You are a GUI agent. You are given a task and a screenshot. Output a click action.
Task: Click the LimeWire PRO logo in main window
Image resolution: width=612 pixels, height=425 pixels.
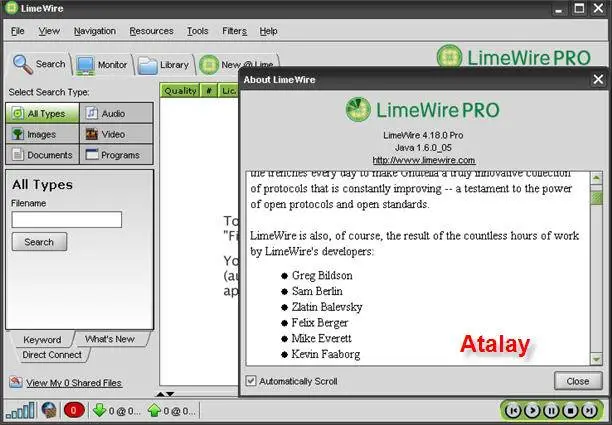click(x=514, y=57)
